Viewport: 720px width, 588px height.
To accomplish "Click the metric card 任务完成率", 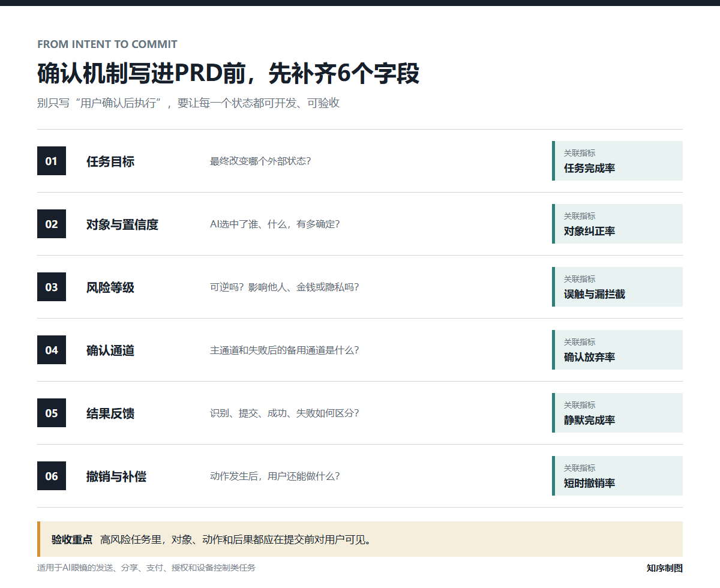I will coord(617,161).
